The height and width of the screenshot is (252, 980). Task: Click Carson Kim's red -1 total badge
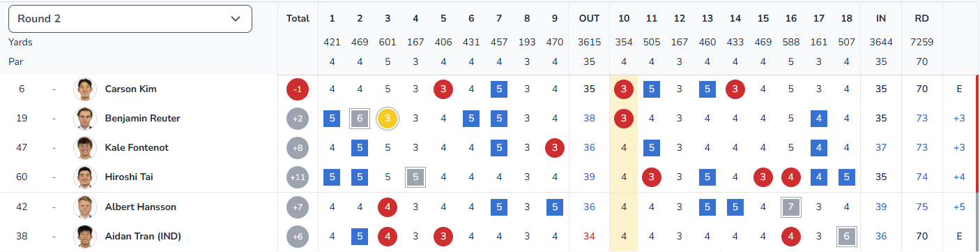pyautogui.click(x=298, y=89)
